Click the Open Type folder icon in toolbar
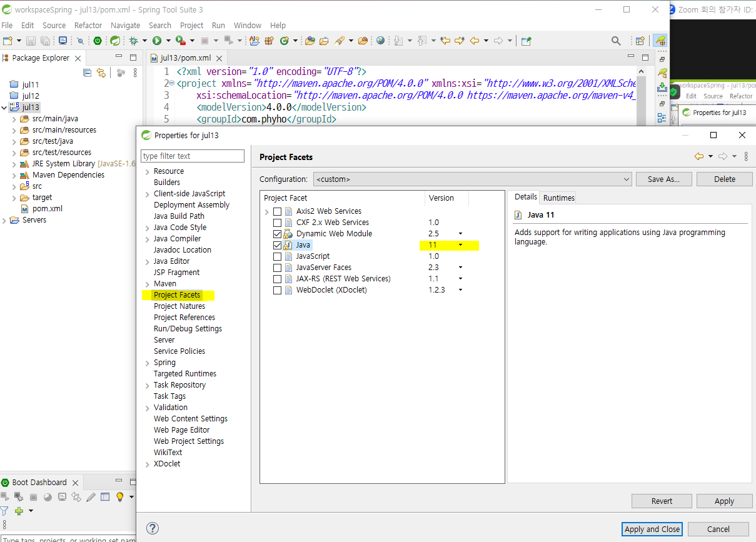756x542 pixels. pos(310,41)
